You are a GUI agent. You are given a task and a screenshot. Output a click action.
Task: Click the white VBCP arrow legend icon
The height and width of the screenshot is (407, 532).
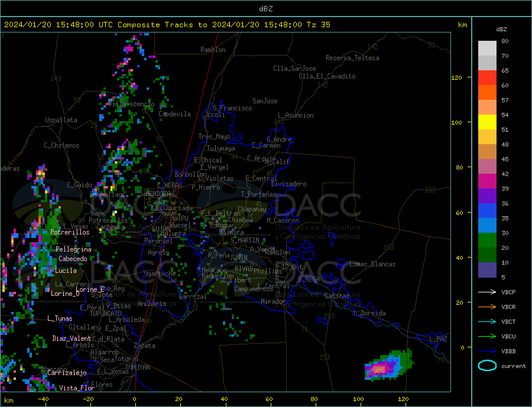[487, 292]
